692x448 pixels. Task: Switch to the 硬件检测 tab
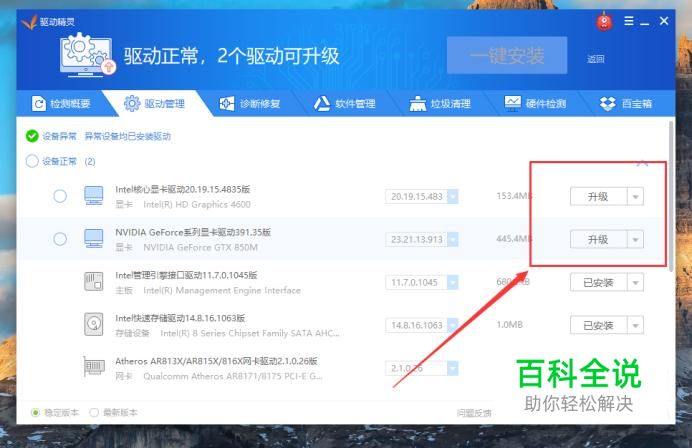(x=536, y=104)
